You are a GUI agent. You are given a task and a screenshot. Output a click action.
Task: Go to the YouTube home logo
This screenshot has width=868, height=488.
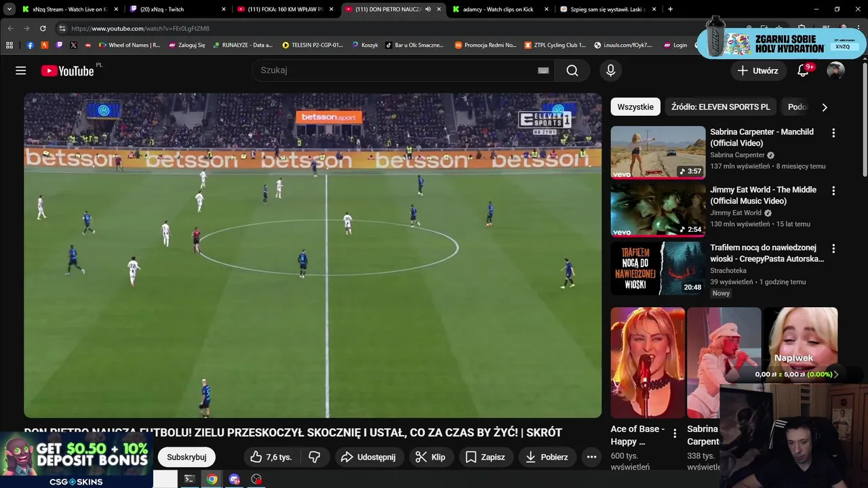tap(67, 70)
